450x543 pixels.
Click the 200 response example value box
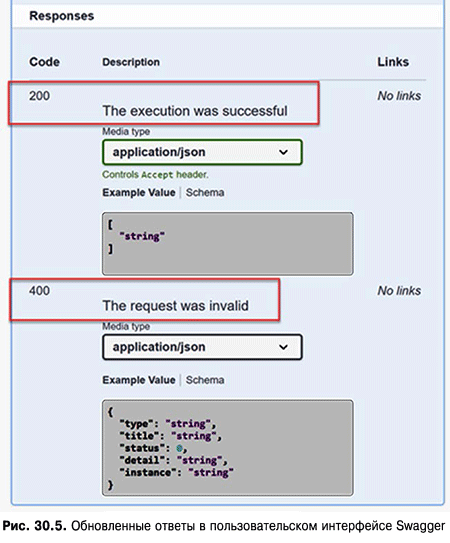(x=228, y=244)
